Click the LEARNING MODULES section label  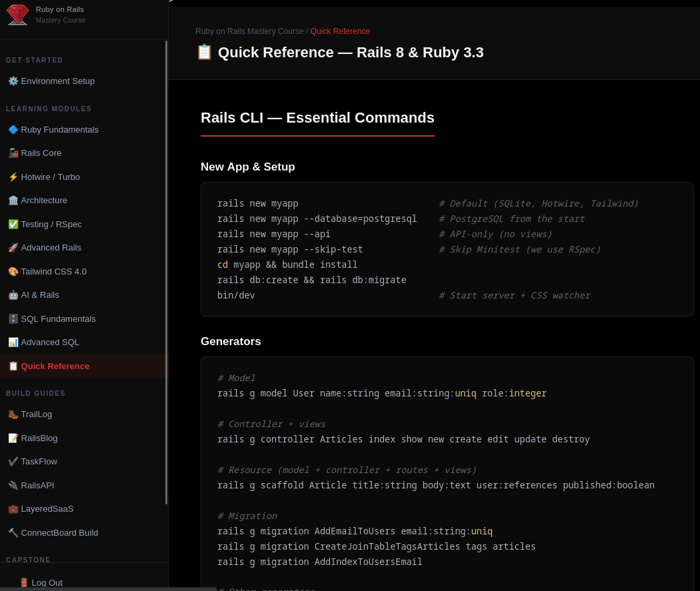pyautogui.click(x=49, y=109)
